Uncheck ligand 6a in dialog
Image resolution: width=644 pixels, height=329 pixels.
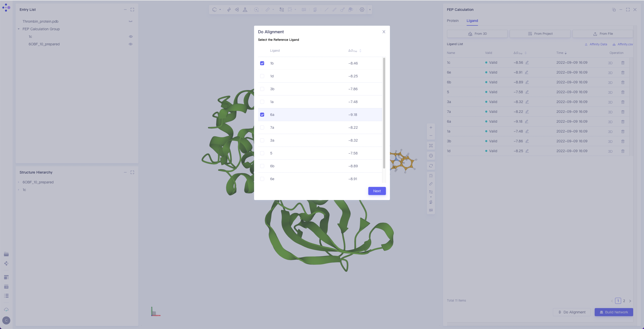(262, 115)
